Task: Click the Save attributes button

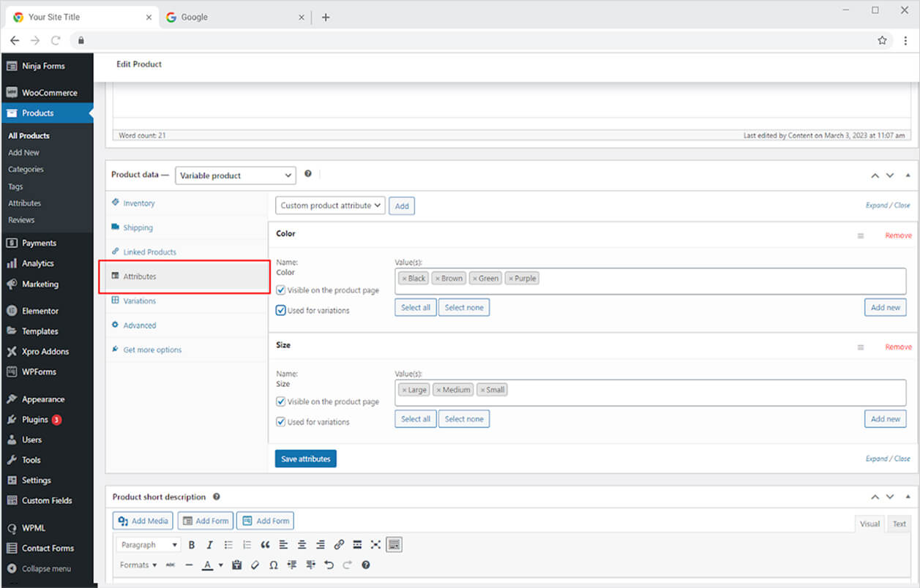Action: (305, 459)
